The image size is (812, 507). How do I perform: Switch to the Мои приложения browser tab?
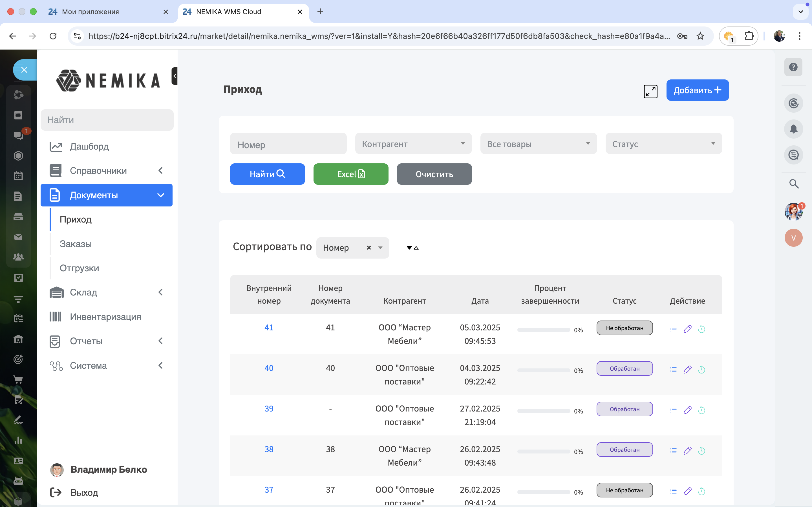[91, 12]
